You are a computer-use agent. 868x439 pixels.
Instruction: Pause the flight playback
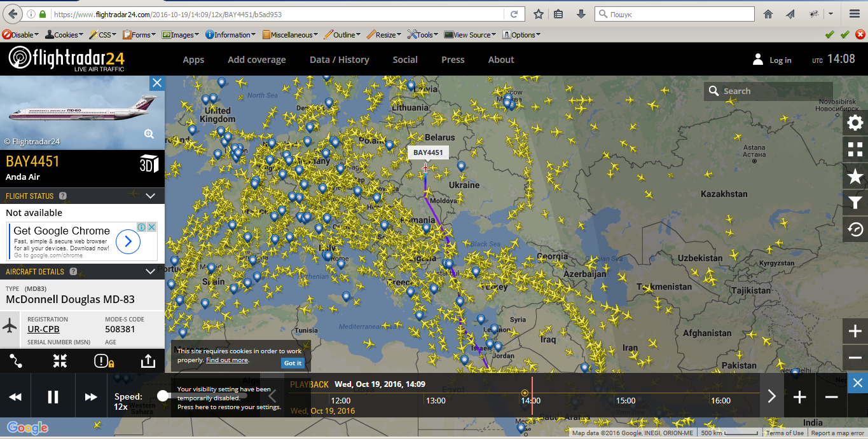pyautogui.click(x=53, y=397)
